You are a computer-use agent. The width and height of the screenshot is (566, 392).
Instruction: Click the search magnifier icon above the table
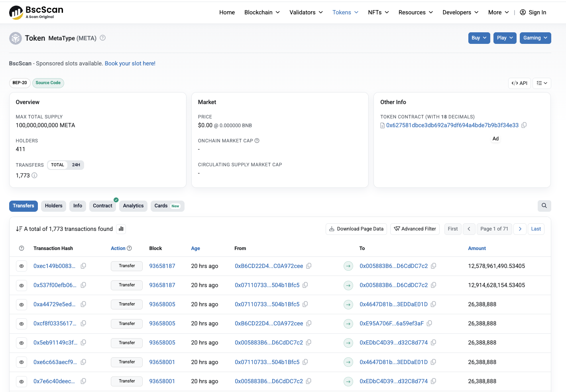click(x=544, y=206)
